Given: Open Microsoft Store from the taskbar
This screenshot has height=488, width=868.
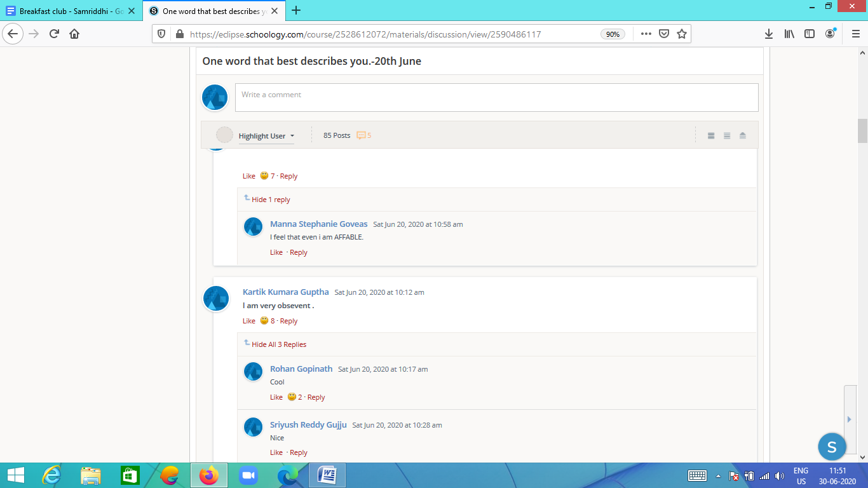Looking at the screenshot, I should coord(130,475).
